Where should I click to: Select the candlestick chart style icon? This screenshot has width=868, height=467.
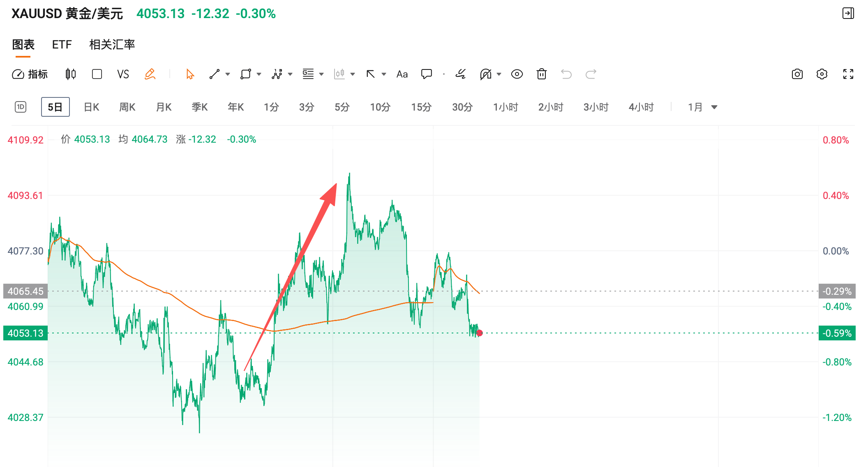click(x=70, y=74)
